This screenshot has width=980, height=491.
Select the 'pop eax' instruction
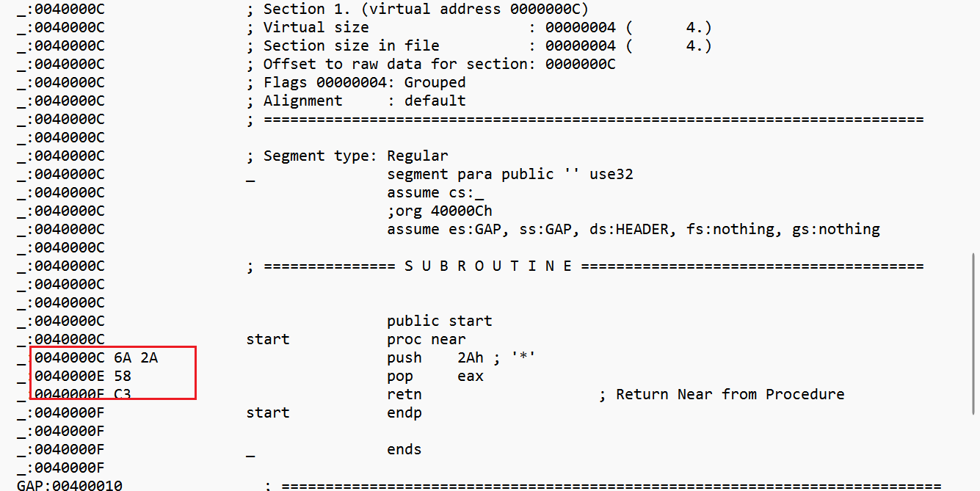435,376
